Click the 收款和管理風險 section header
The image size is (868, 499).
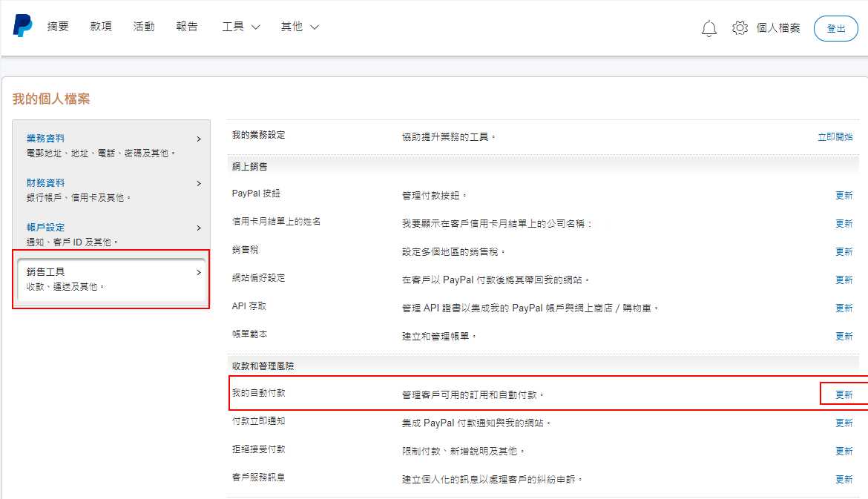pos(263,366)
